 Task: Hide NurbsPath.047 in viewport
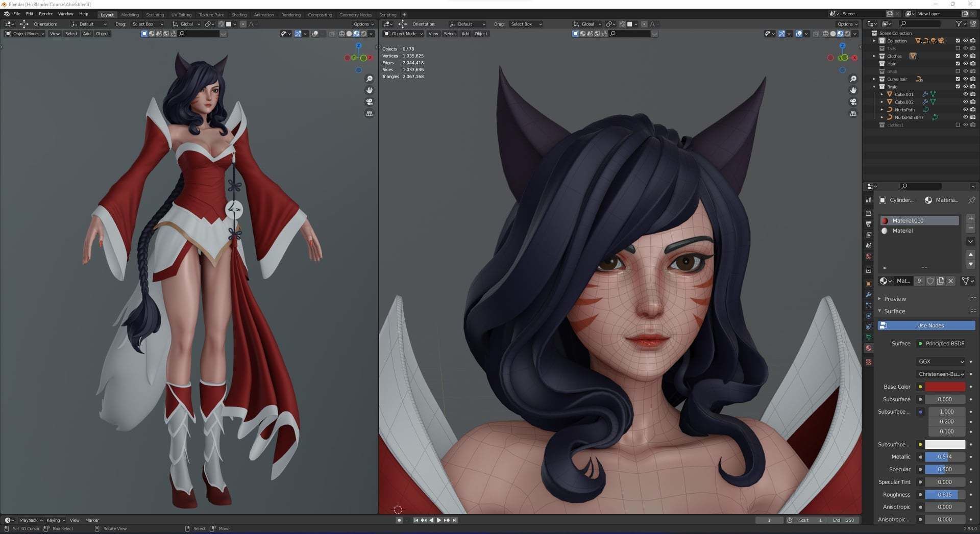tap(965, 117)
